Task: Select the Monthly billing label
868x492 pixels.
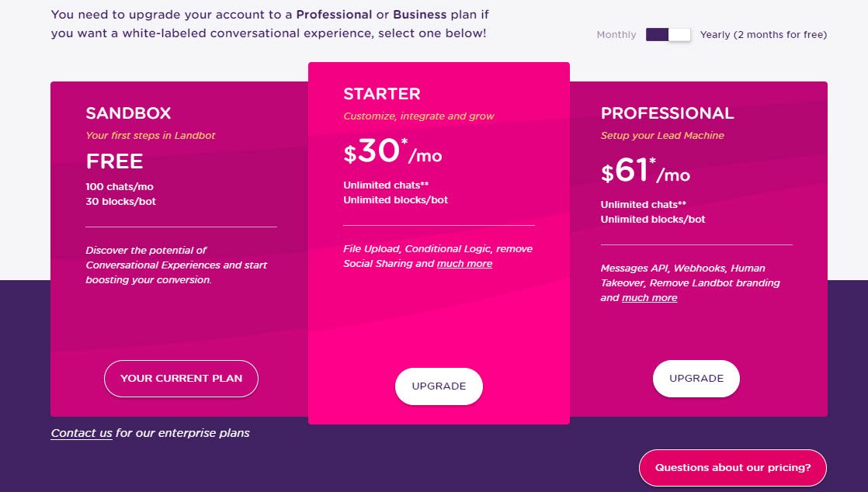Action: point(616,35)
